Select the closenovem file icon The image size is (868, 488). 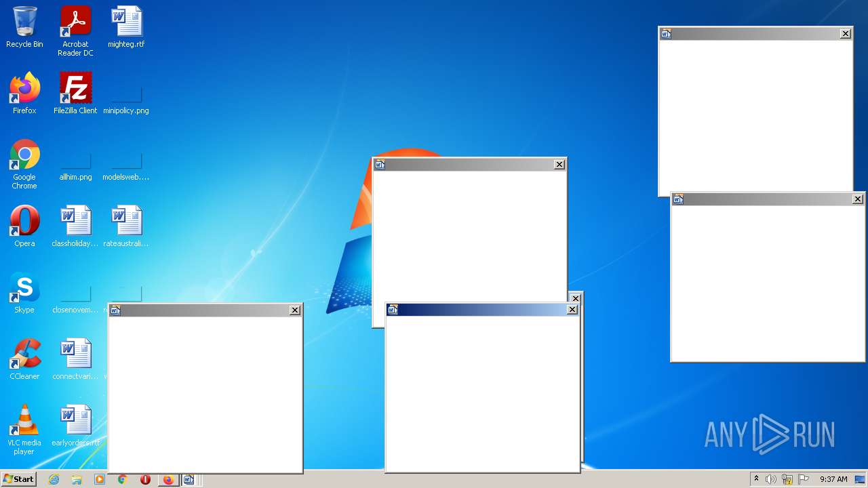tap(75, 298)
